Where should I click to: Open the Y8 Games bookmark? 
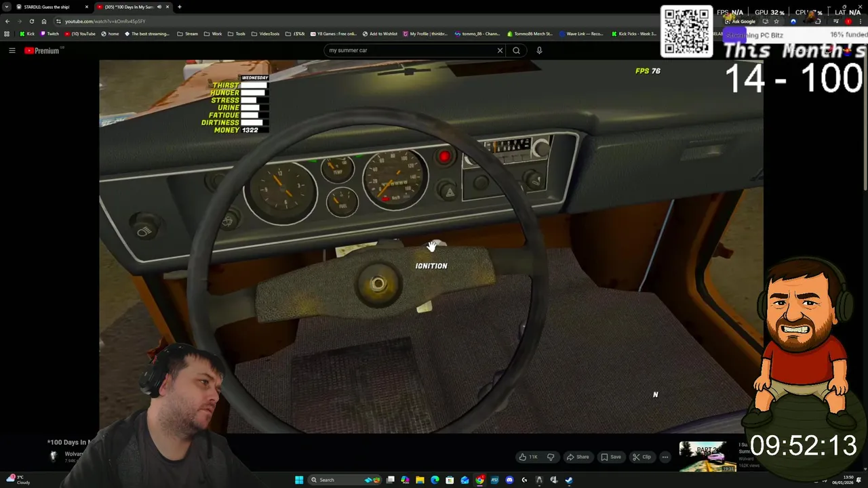(332, 34)
